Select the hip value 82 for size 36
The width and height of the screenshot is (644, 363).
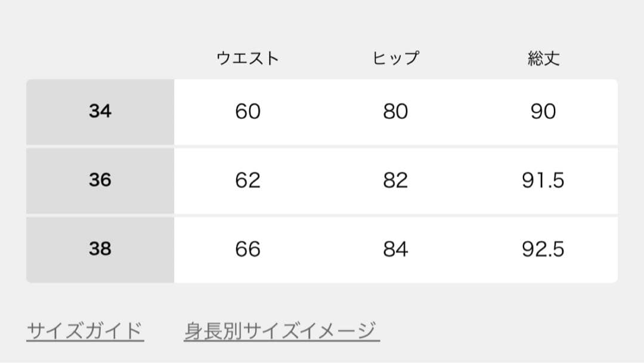coord(395,180)
